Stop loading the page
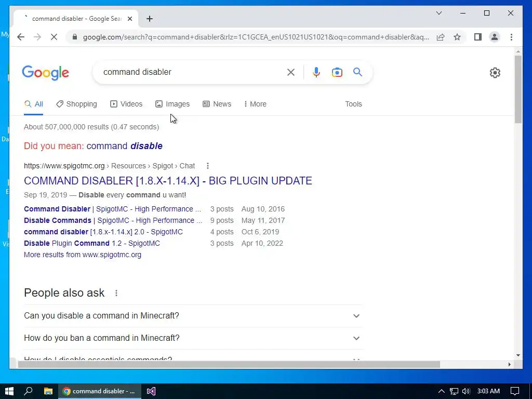The image size is (532, 399). coord(54,37)
